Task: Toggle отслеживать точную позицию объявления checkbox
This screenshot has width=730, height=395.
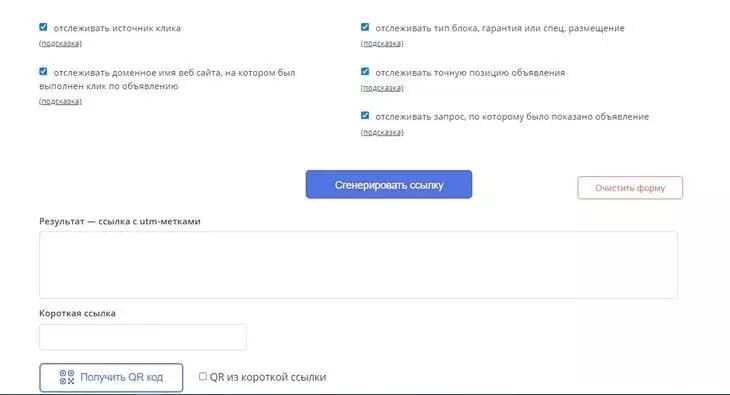Action: (x=365, y=71)
